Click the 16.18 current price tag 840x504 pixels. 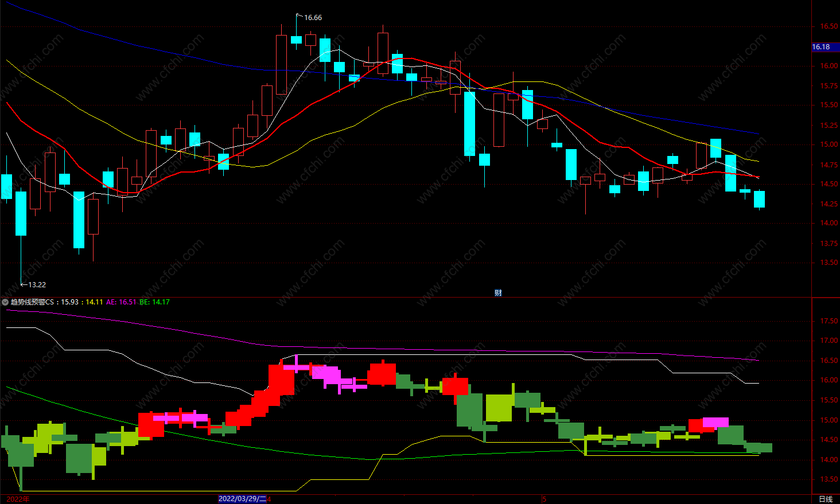[821, 47]
